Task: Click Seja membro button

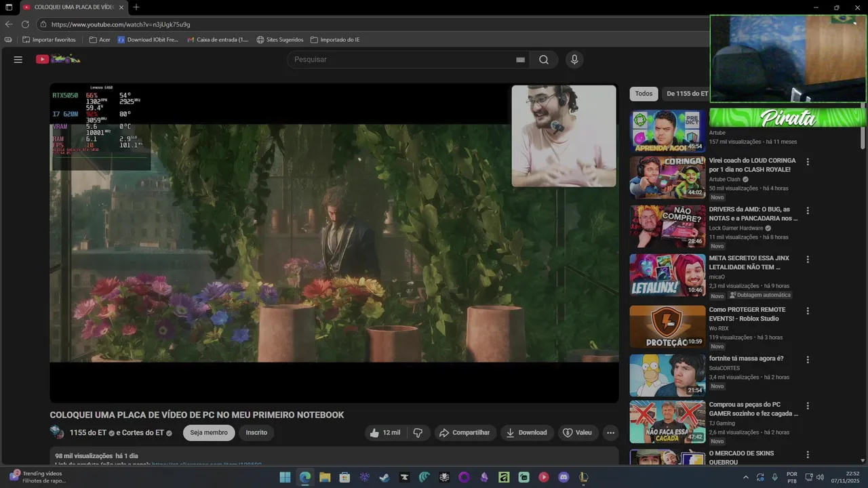Action: click(209, 432)
